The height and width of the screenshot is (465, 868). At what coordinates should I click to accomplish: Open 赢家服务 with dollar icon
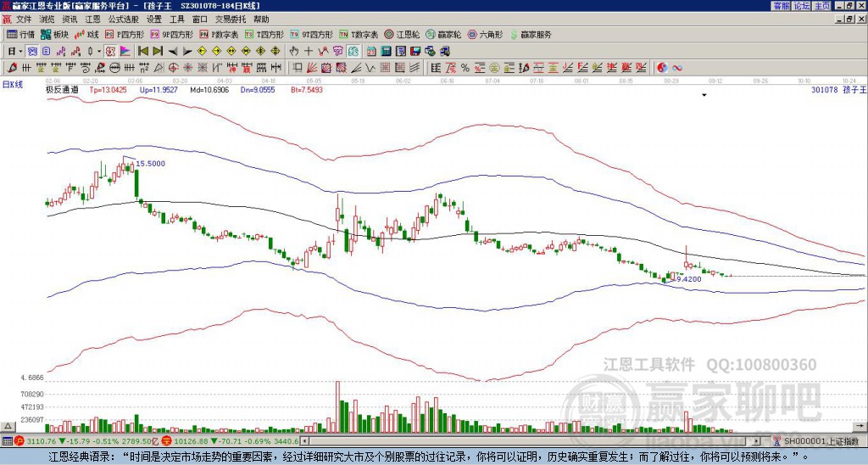coord(531,34)
